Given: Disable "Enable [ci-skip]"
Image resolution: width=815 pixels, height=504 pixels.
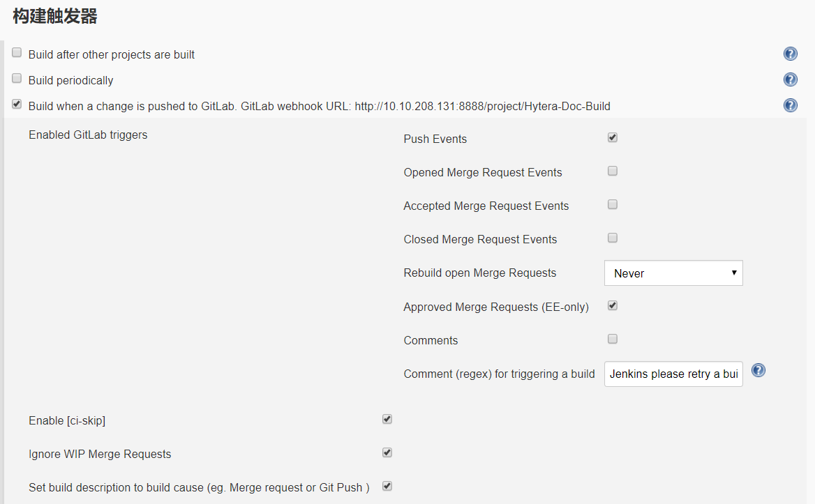Looking at the screenshot, I should [387, 419].
